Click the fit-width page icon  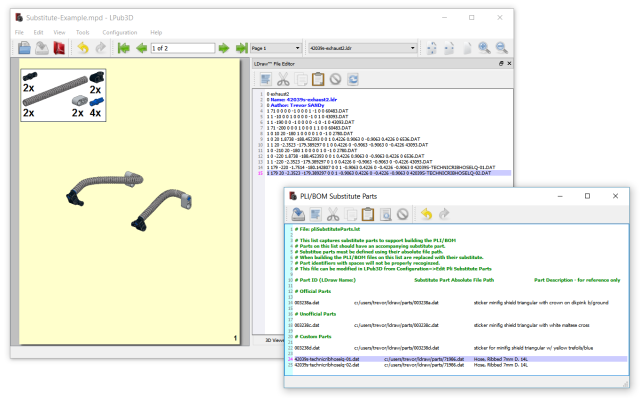449,48
